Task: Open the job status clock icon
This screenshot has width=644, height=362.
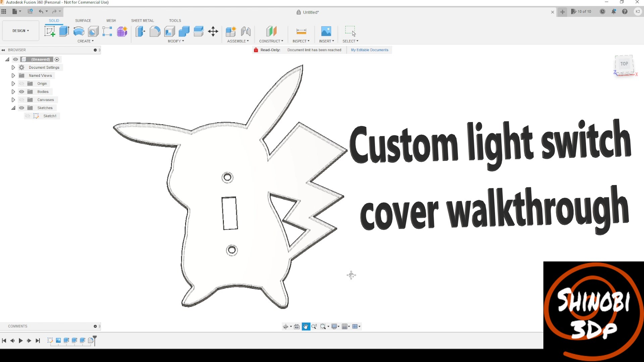Action: [x=602, y=11]
